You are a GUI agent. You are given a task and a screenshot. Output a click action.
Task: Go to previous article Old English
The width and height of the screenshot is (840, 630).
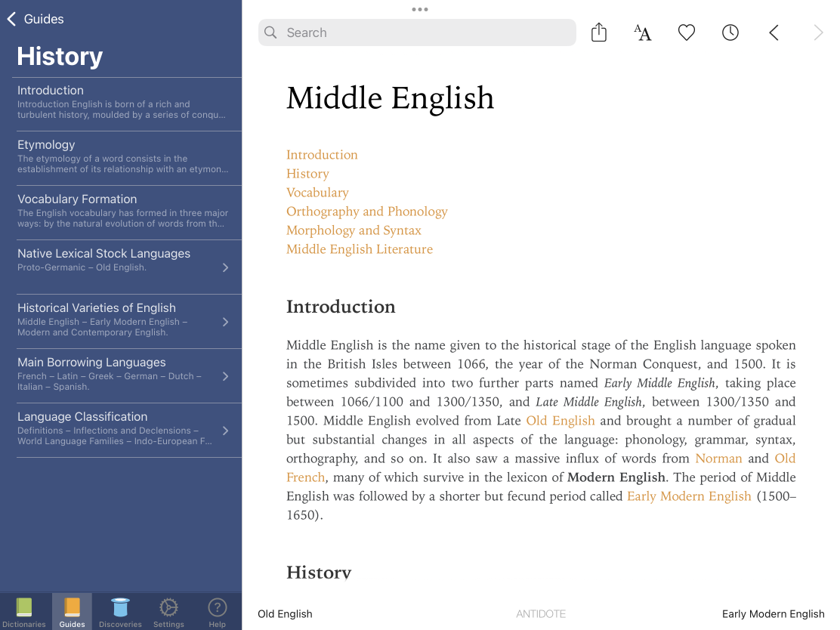pyautogui.click(x=285, y=613)
